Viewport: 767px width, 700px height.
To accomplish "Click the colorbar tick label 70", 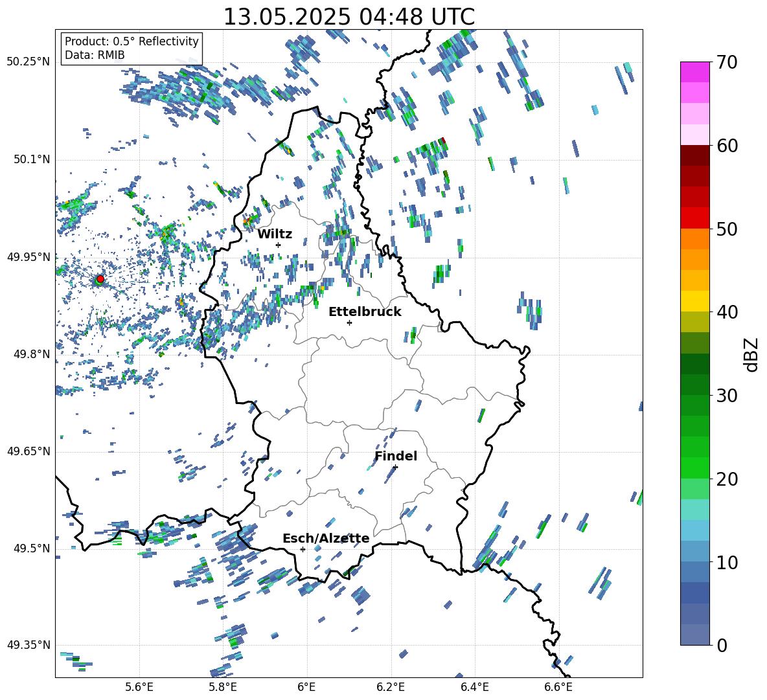I will pos(727,62).
